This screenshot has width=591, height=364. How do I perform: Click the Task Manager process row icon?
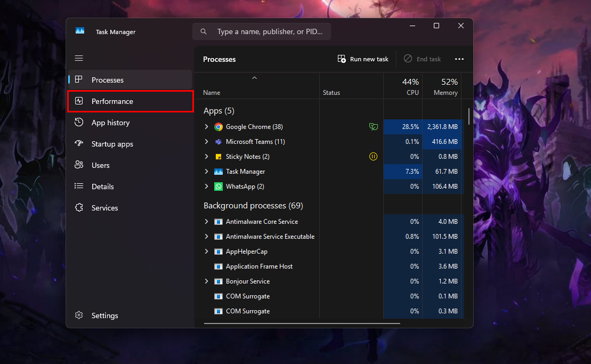click(x=218, y=172)
